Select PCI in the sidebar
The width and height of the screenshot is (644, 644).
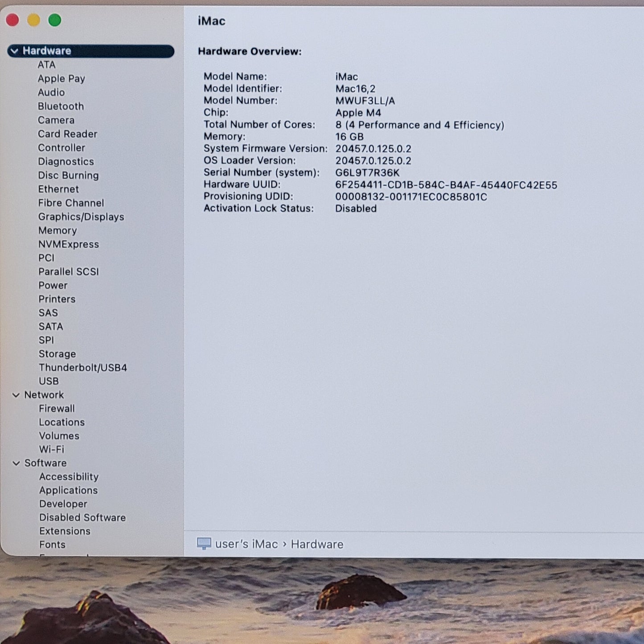click(46, 258)
